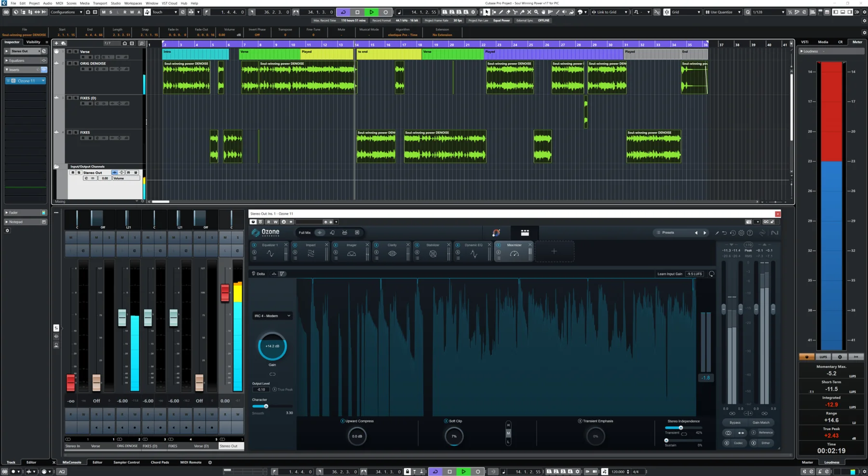Open the Grid snap type dropdown
Screen dimensions: 868x476
686,12
